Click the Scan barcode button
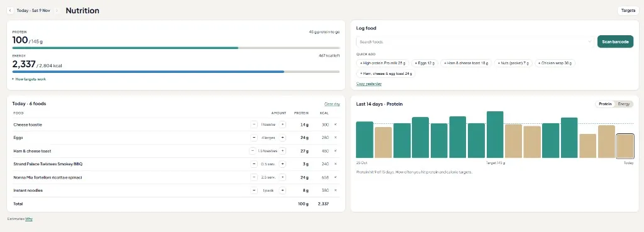The image size is (644, 232). click(x=615, y=41)
